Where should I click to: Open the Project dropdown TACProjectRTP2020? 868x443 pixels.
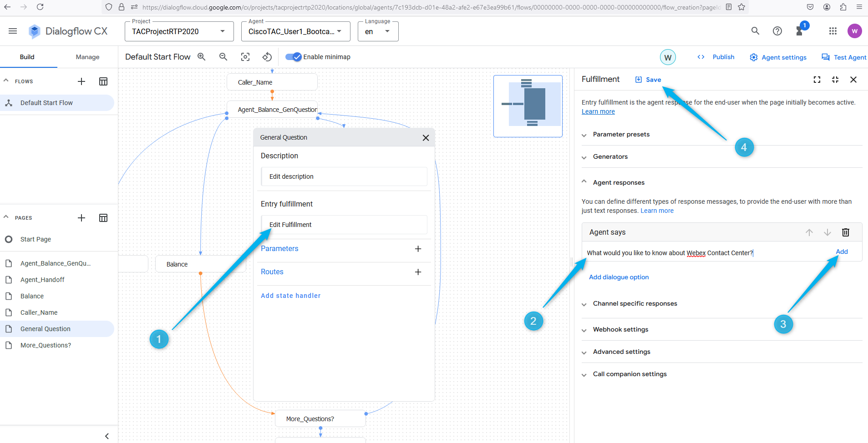click(x=179, y=31)
